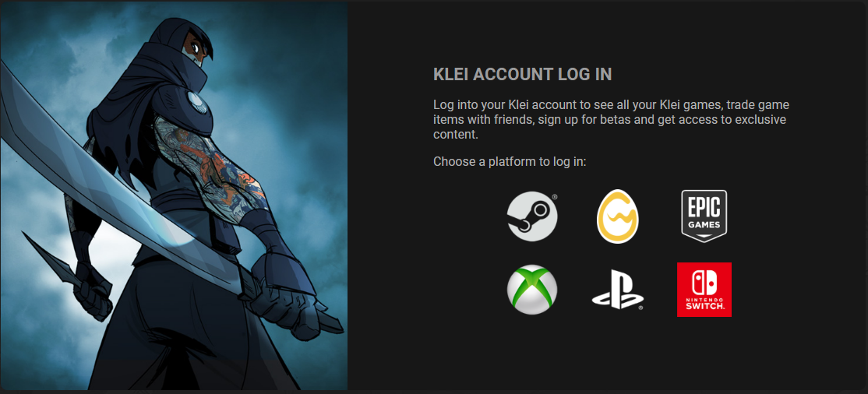
Task: Log in with the Steam icon
Action: coord(532,216)
